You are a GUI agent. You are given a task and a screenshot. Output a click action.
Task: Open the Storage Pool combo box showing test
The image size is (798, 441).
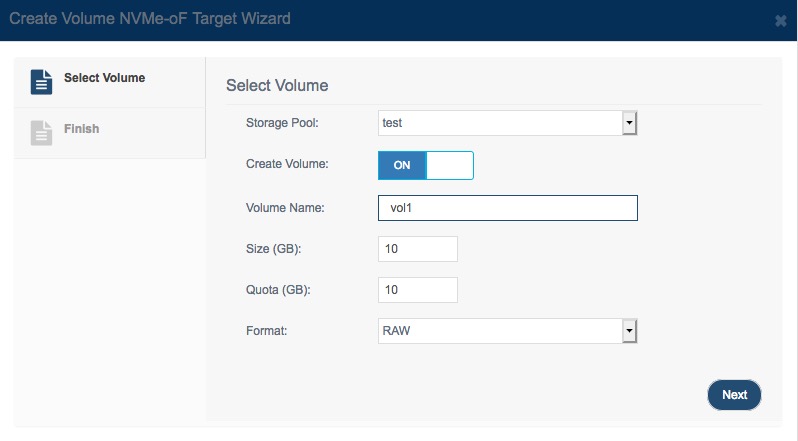[x=507, y=123]
